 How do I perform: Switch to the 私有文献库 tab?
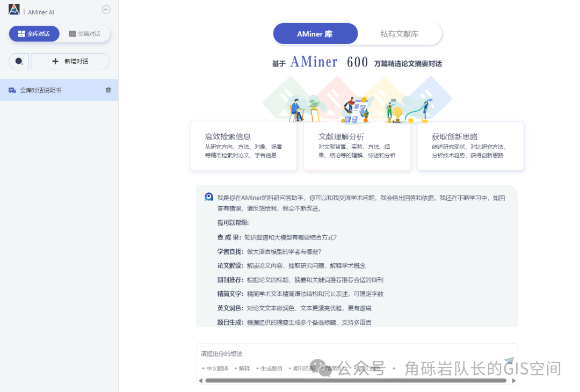400,33
